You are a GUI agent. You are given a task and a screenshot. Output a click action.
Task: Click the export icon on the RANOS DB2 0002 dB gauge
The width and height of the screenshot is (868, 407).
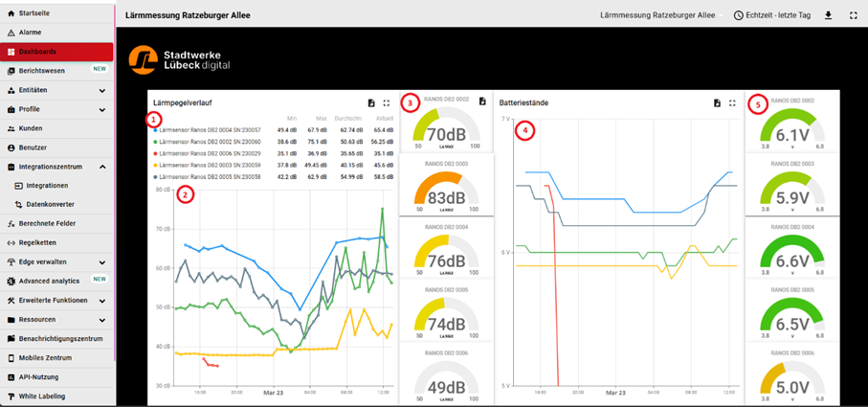click(482, 101)
